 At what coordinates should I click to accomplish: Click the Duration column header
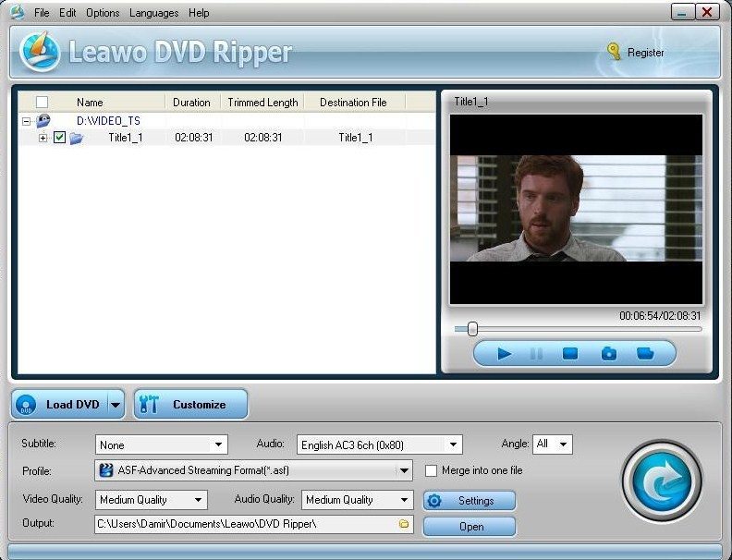[x=191, y=103]
